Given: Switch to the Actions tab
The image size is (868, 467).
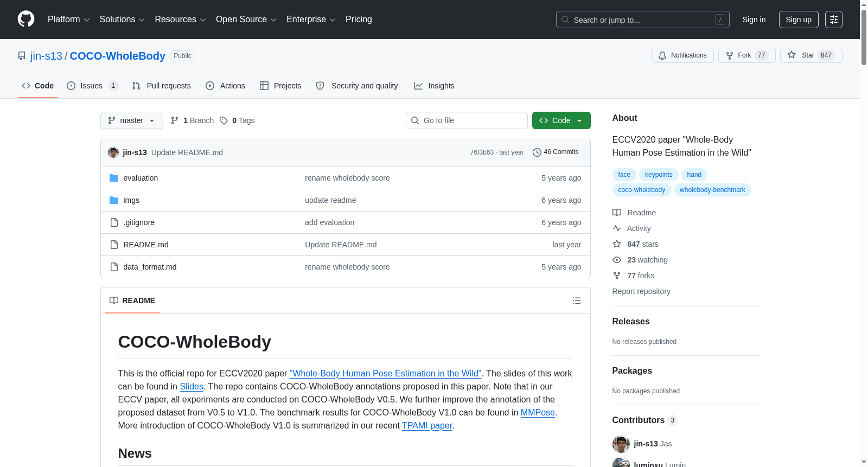Looking at the screenshot, I should click(x=225, y=86).
